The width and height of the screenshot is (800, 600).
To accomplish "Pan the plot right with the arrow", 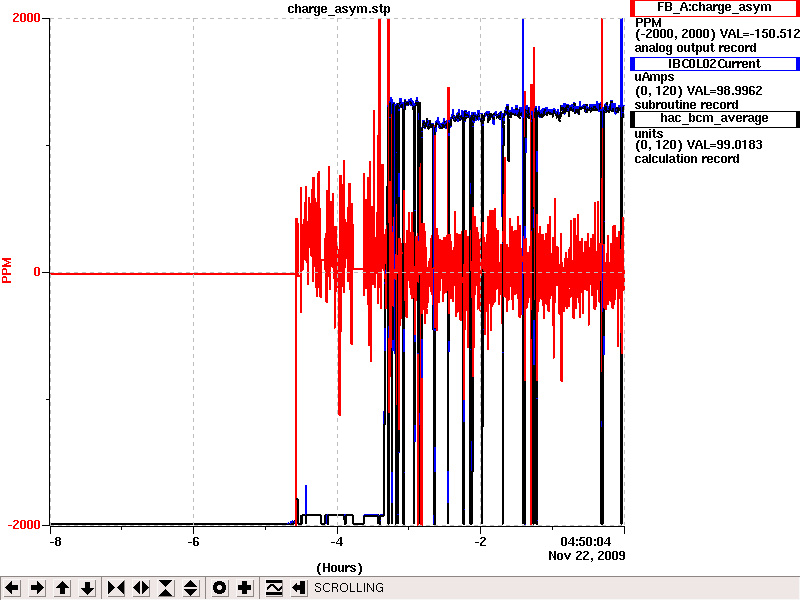I will [37, 588].
